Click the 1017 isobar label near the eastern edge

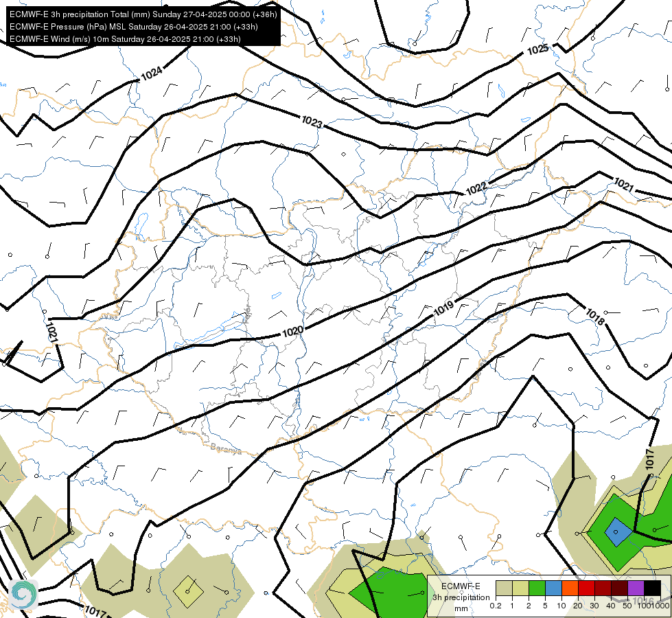pyautogui.click(x=650, y=459)
